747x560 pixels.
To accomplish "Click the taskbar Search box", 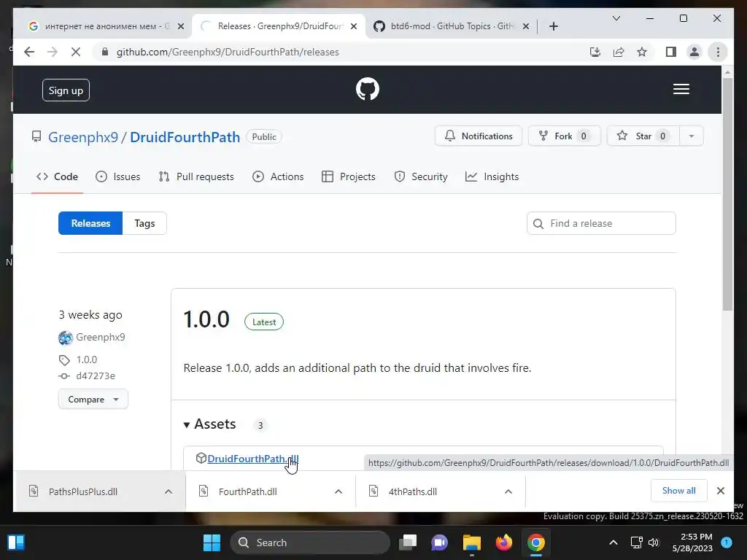I will coord(309,542).
